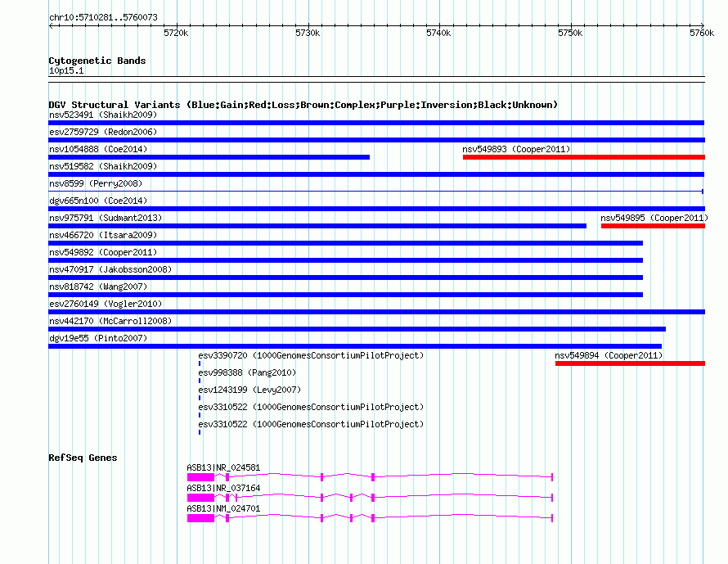The image size is (728, 564).
Task: Select the esv998388 (Pang2010) label
Action: [x=247, y=372]
